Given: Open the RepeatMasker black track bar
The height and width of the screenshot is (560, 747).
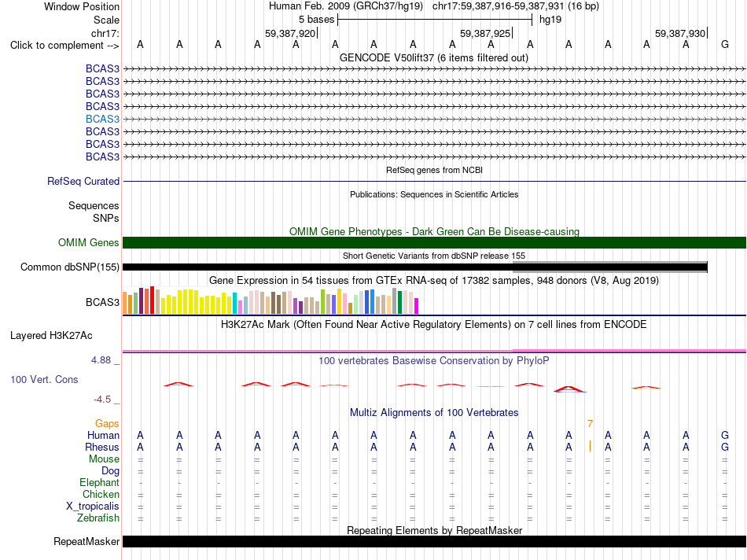Looking at the screenshot, I should 434,541.
